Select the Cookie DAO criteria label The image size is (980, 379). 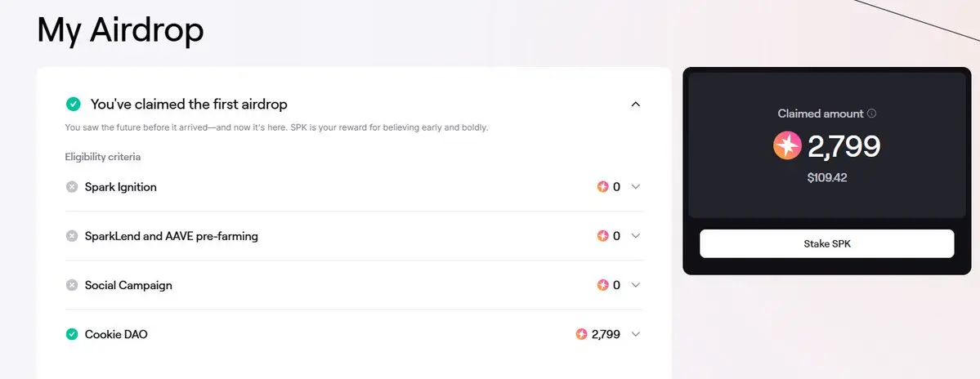116,335
